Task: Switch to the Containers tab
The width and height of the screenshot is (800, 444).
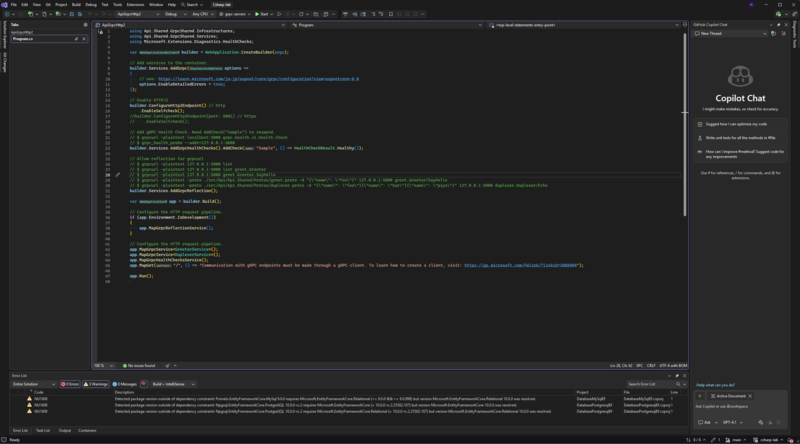Action: [87, 431]
